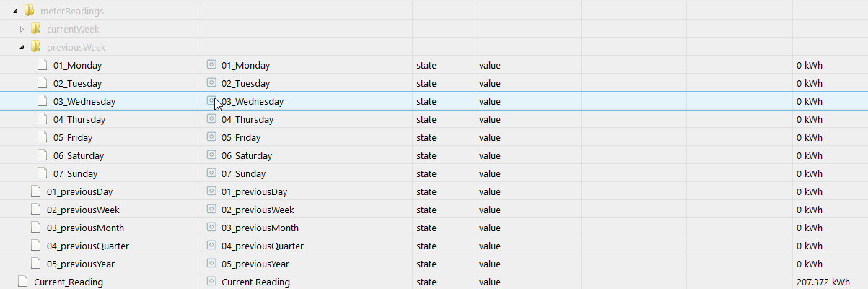Select the 06_Saturday tree item
The height and width of the screenshot is (289, 868).
(x=79, y=155)
